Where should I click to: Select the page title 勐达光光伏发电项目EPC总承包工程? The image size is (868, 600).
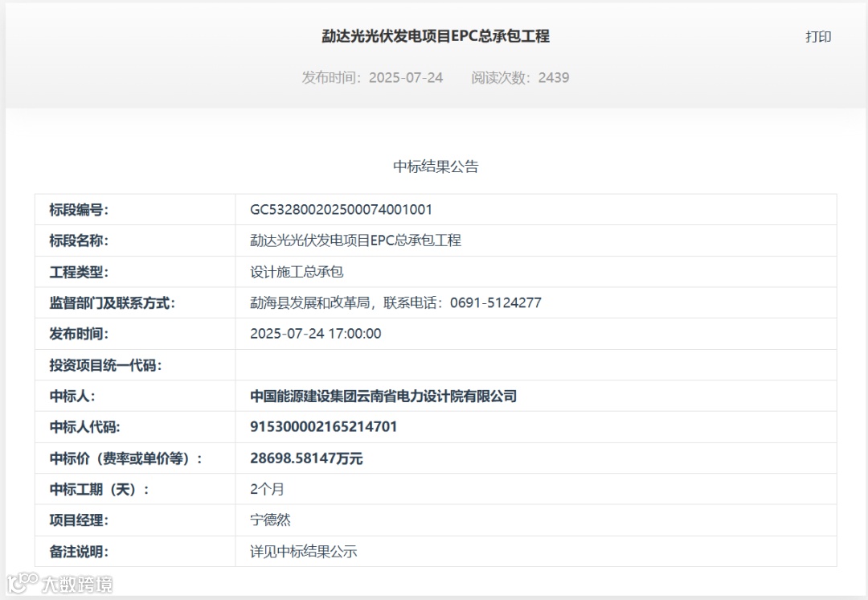tap(436, 36)
